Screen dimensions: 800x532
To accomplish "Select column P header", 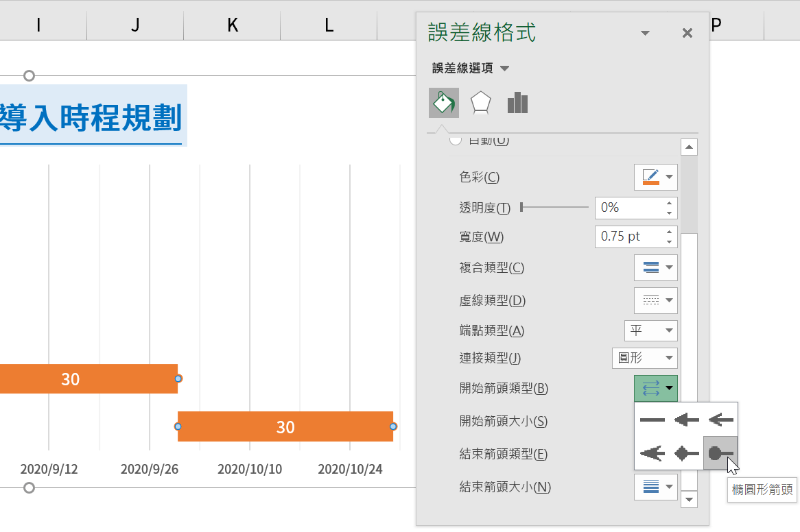I will click(x=716, y=25).
